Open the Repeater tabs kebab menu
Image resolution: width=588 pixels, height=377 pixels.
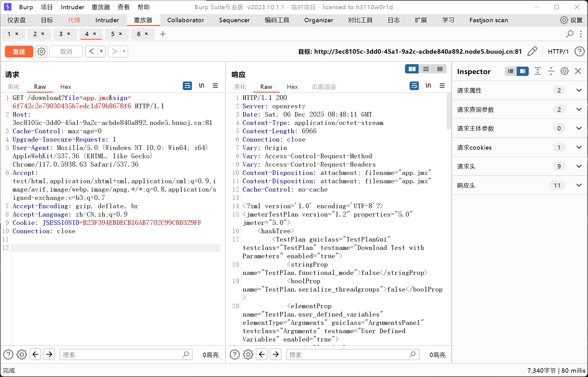pyautogui.click(x=581, y=34)
